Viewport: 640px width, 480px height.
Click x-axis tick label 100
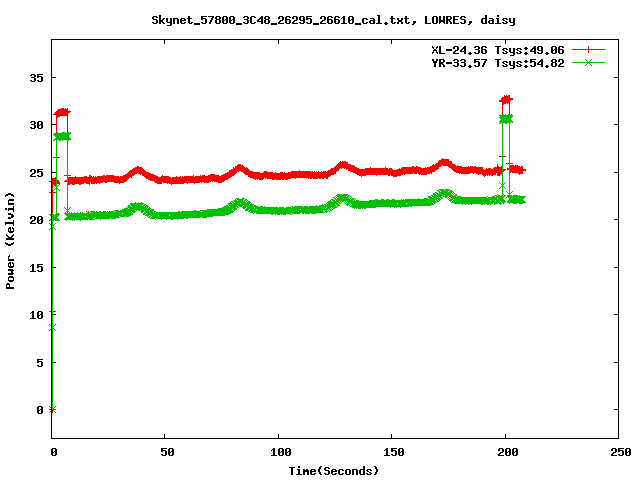[x=280, y=452]
